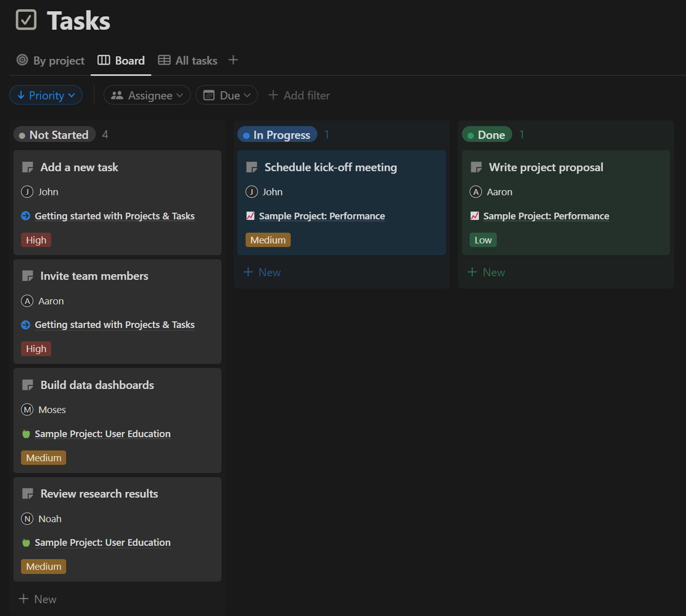This screenshot has height=616, width=686.
Task: Switch to the All tasks tab
Action: pyautogui.click(x=188, y=60)
